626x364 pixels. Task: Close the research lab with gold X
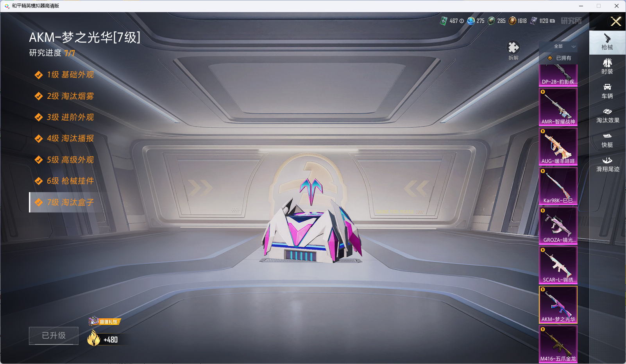616,21
